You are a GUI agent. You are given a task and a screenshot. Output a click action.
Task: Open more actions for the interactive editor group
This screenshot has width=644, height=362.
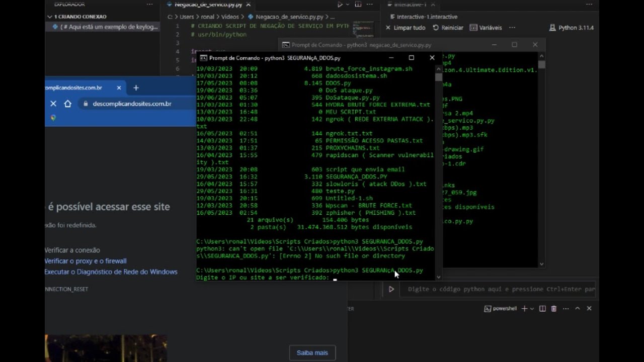(x=589, y=5)
